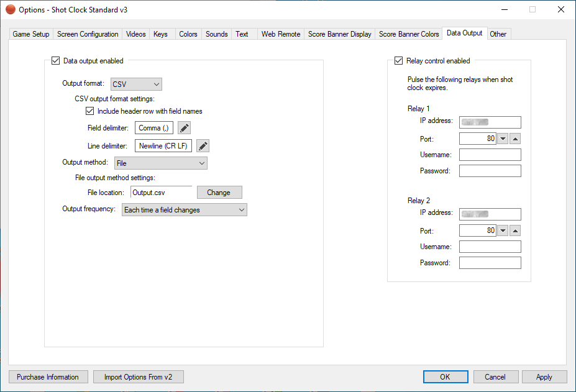Decrease Relay 1 port with down arrow
The height and width of the screenshot is (392, 576).
[503, 139]
